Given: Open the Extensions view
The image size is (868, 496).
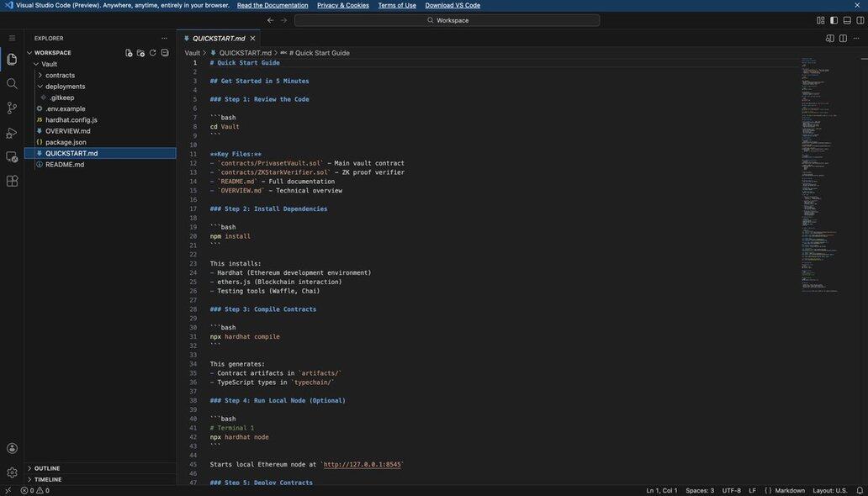Looking at the screenshot, I should (x=12, y=181).
